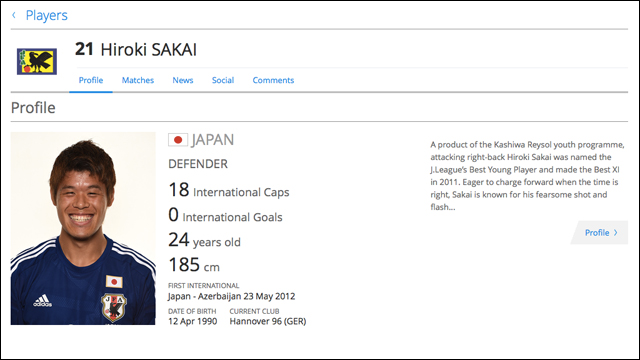Go back to the Players list
640x360 pixels.
(x=47, y=15)
